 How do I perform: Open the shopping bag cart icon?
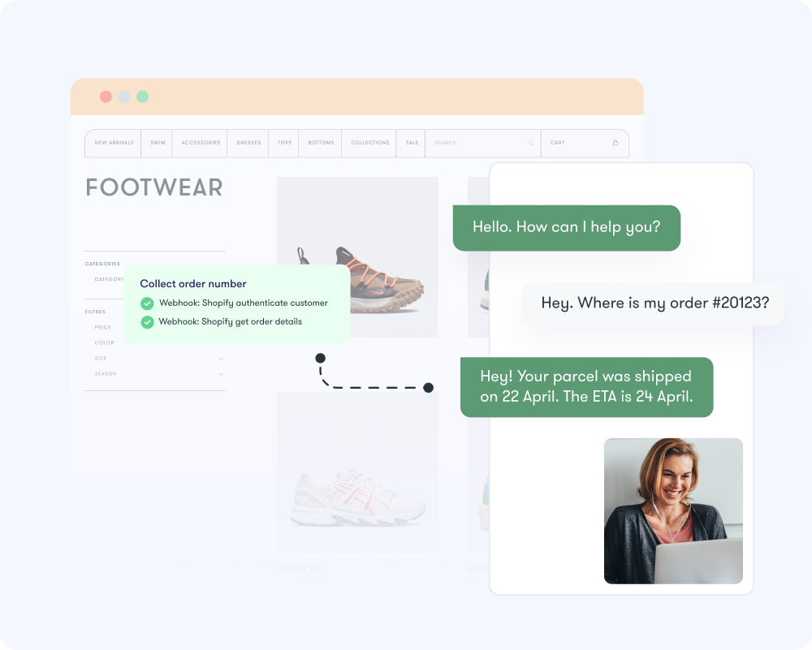click(615, 143)
